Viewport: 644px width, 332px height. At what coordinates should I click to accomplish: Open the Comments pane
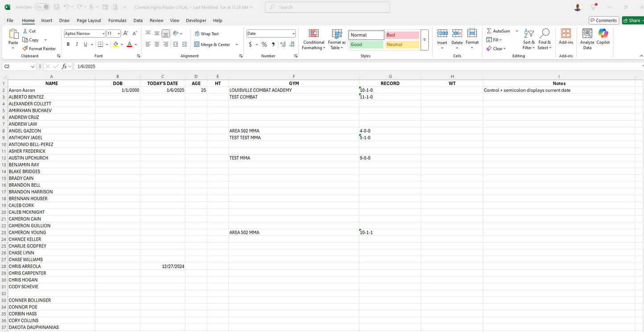[603, 20]
